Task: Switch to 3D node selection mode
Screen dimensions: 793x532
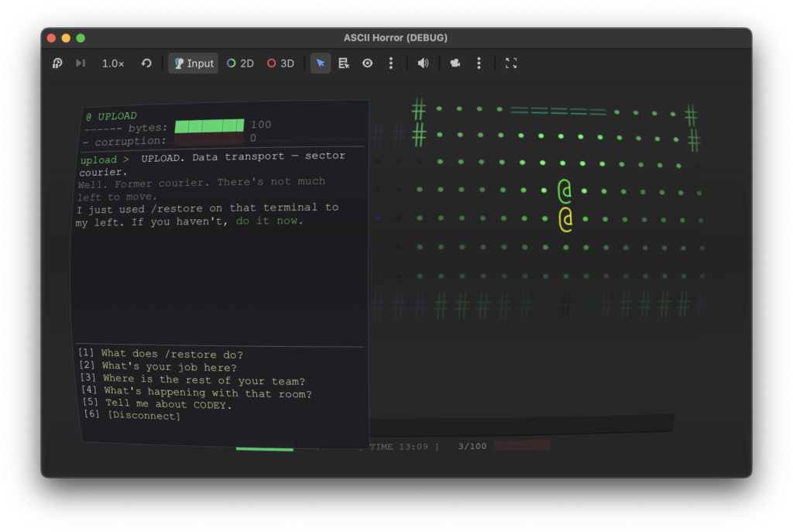Action: pyautogui.click(x=280, y=63)
